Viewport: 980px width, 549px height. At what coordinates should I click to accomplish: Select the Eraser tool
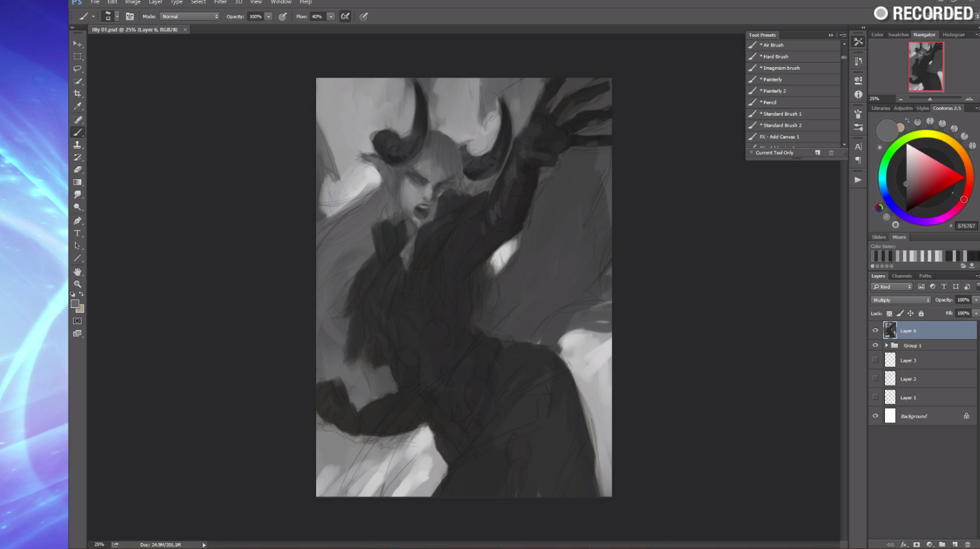[x=78, y=169]
